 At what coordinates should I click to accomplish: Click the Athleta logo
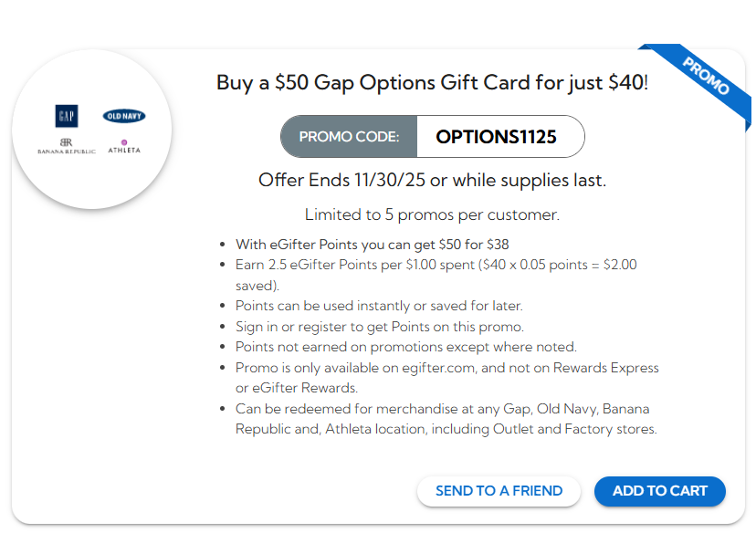pos(124,146)
